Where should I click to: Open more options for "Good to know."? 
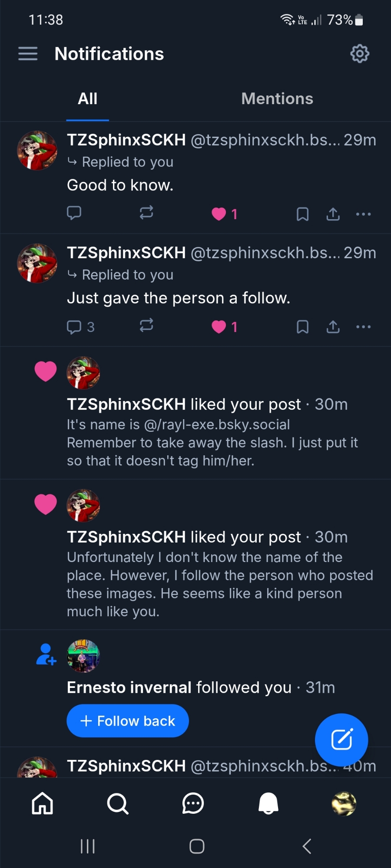coord(363,214)
